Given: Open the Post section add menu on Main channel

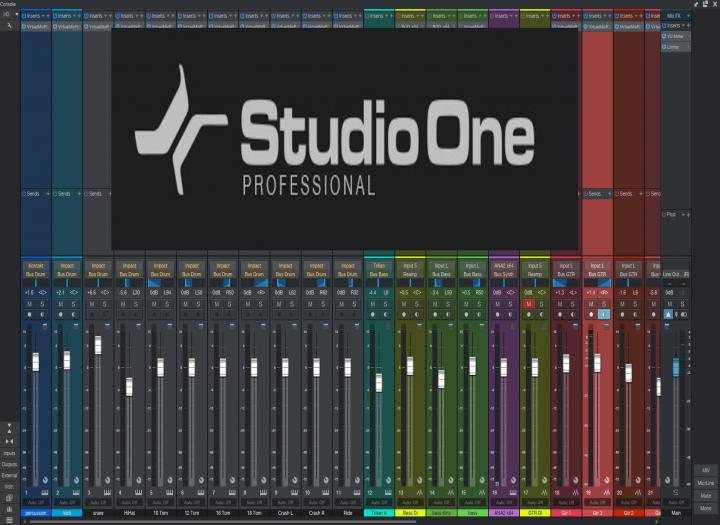Looking at the screenshot, I should pos(687,215).
